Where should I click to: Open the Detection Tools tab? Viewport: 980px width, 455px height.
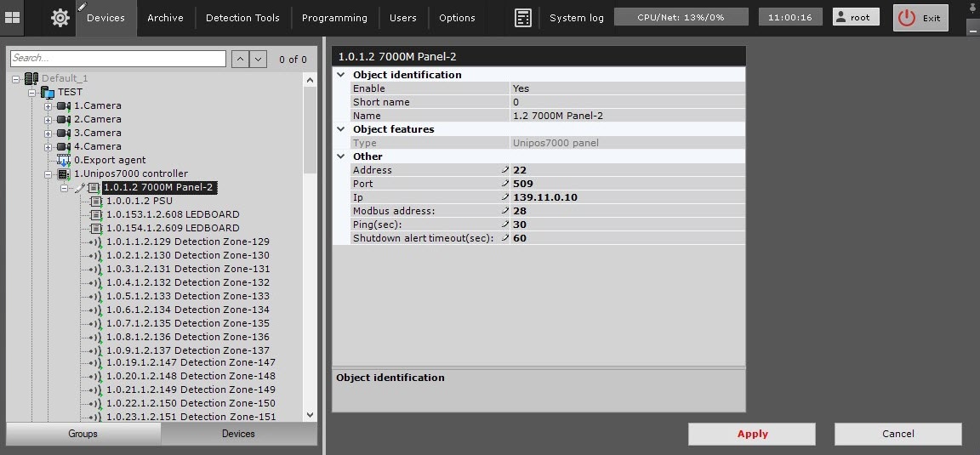(242, 18)
